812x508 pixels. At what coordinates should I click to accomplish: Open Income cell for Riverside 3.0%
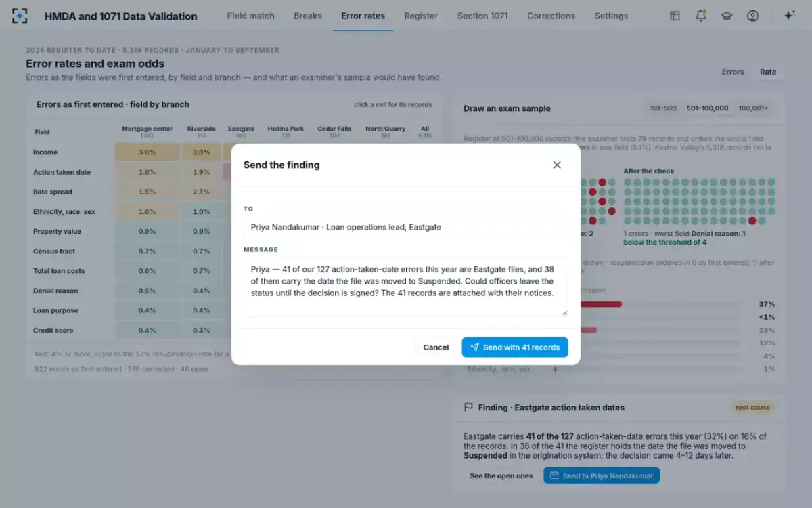pyautogui.click(x=201, y=152)
